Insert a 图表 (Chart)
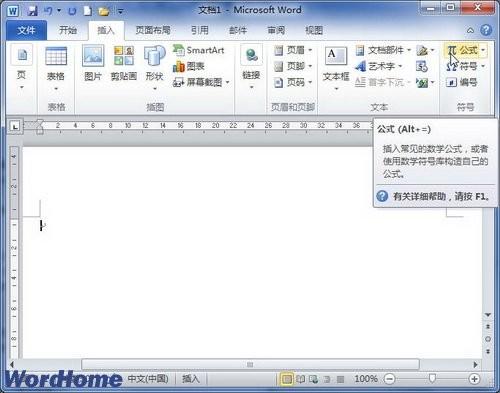 [x=189, y=66]
